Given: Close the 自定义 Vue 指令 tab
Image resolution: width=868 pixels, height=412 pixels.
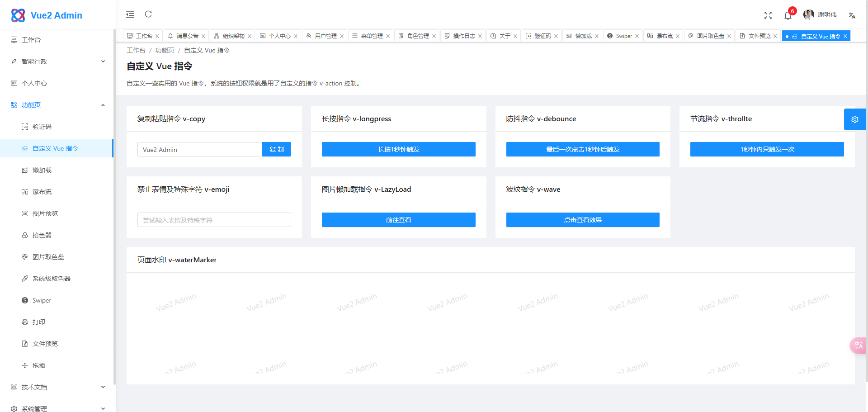Looking at the screenshot, I should coord(845,36).
